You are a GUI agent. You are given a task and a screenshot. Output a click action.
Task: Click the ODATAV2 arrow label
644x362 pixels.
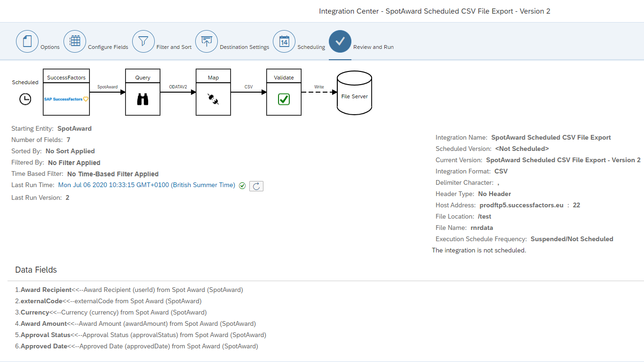click(178, 87)
